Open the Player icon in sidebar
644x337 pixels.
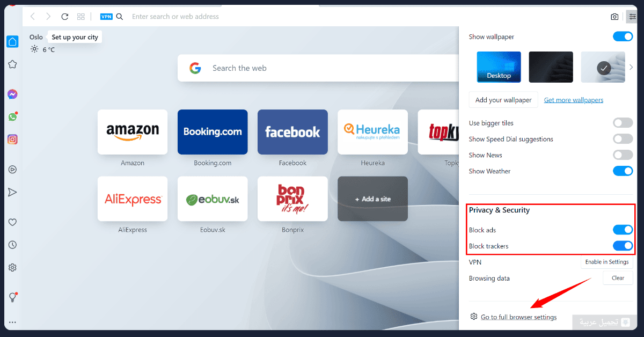tap(12, 170)
